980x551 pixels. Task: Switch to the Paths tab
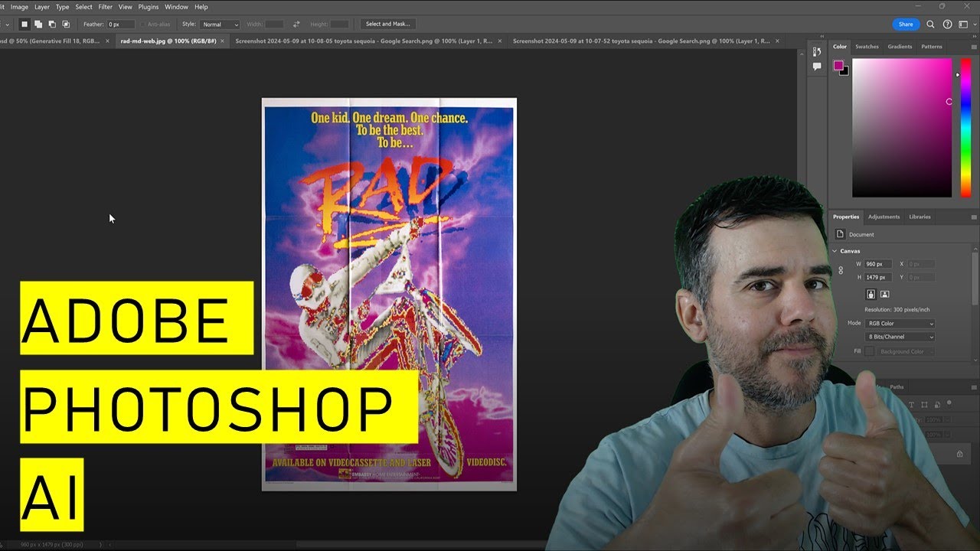coord(897,387)
